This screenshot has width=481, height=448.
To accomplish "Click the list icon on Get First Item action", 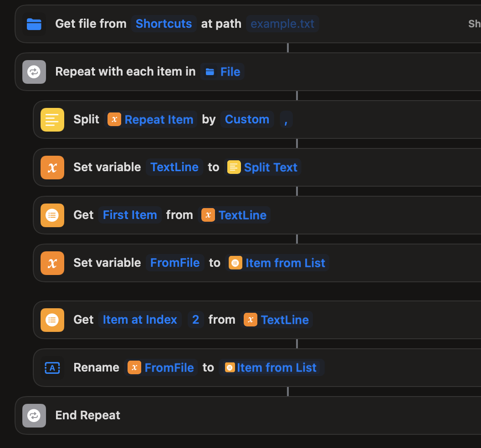I will tap(52, 215).
